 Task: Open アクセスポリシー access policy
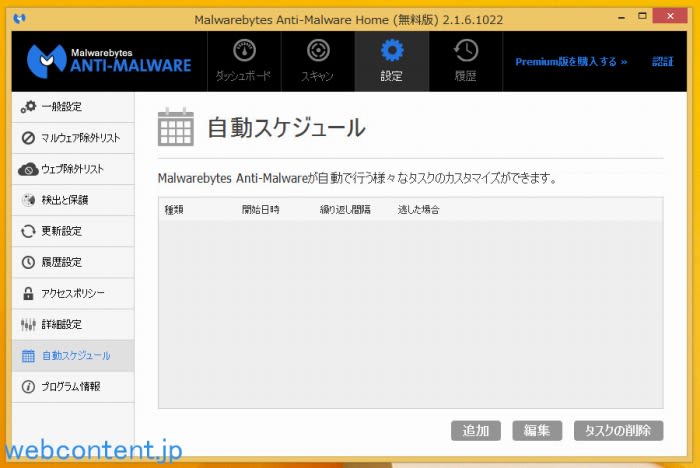coord(73,293)
